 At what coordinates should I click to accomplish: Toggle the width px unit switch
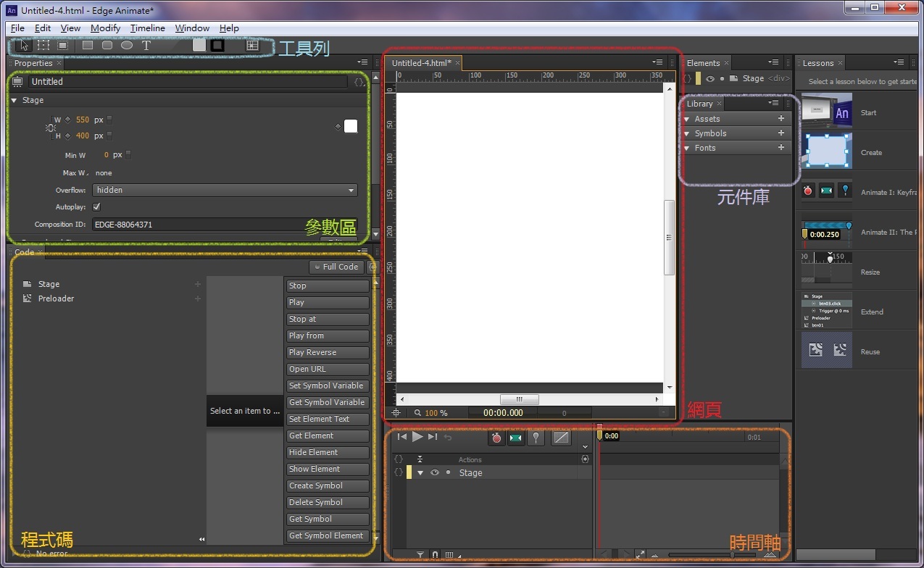[109, 120]
